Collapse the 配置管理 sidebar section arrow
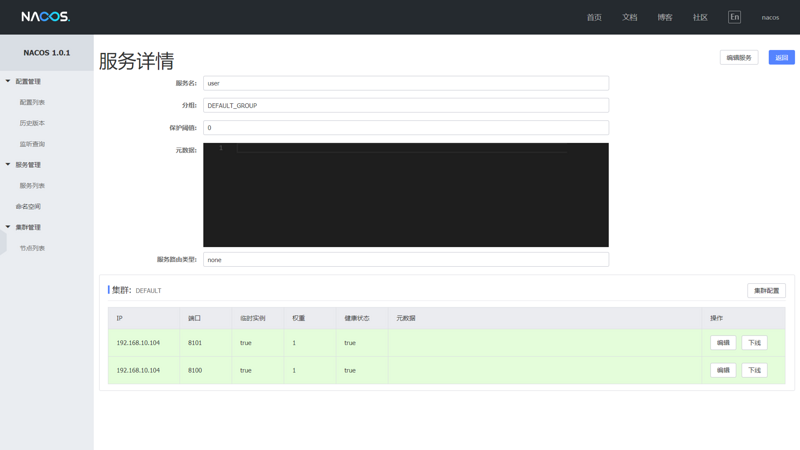 click(8, 81)
